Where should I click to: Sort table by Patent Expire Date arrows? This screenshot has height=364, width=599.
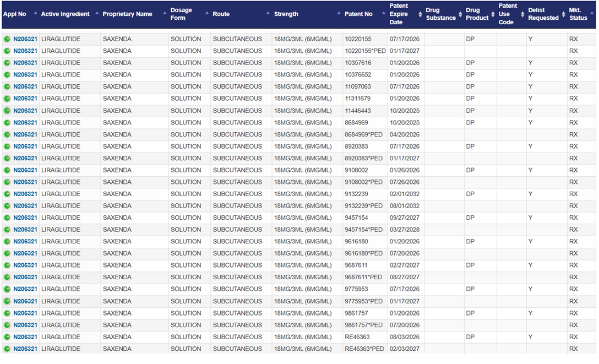pyautogui.click(x=421, y=14)
